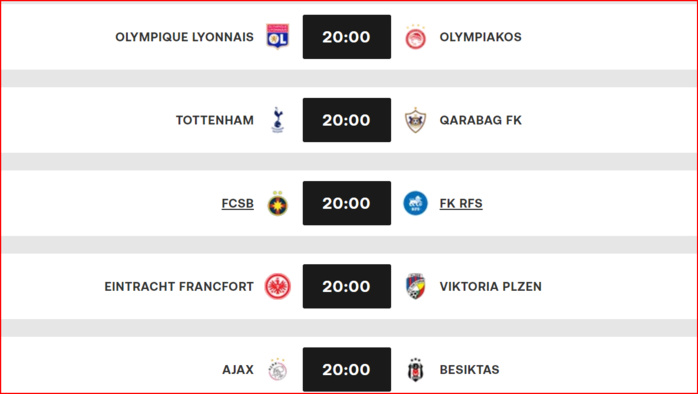The height and width of the screenshot is (394, 698).
Task: Select the Tottenham cockerel logo
Action: pos(277,120)
